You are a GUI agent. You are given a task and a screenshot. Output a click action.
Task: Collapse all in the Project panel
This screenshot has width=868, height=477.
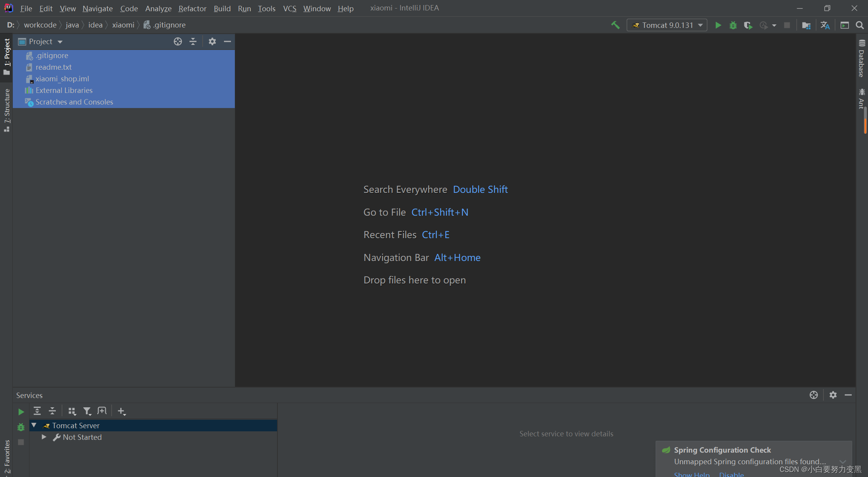(x=193, y=41)
